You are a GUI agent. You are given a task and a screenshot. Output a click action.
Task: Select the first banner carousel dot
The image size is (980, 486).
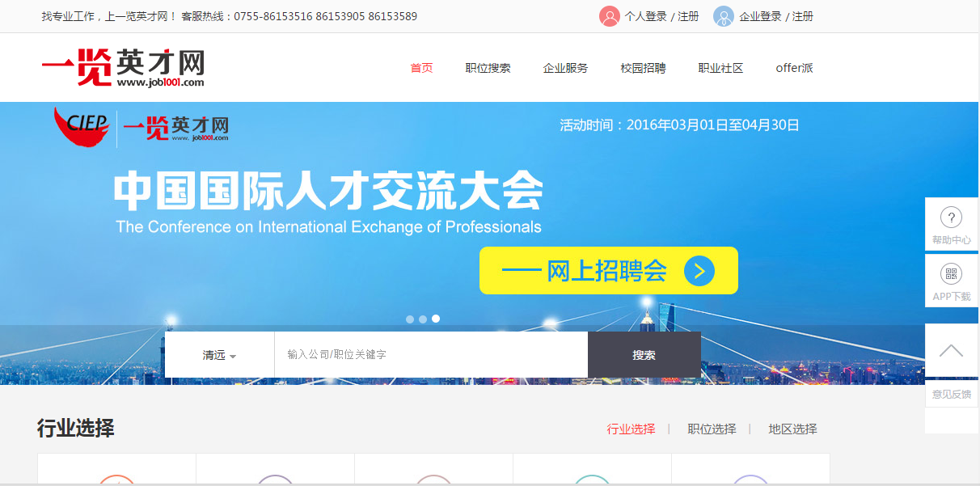[410, 319]
